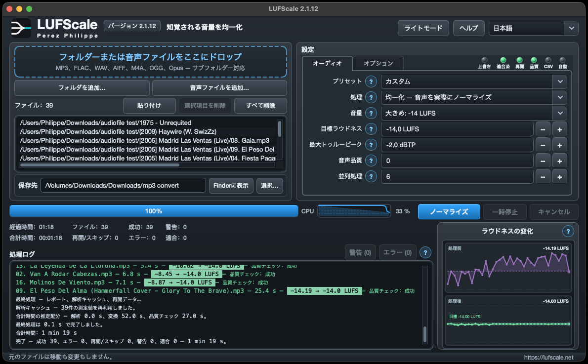Click the 保存先 path input field
The width and height of the screenshot is (588, 364).
(123, 186)
